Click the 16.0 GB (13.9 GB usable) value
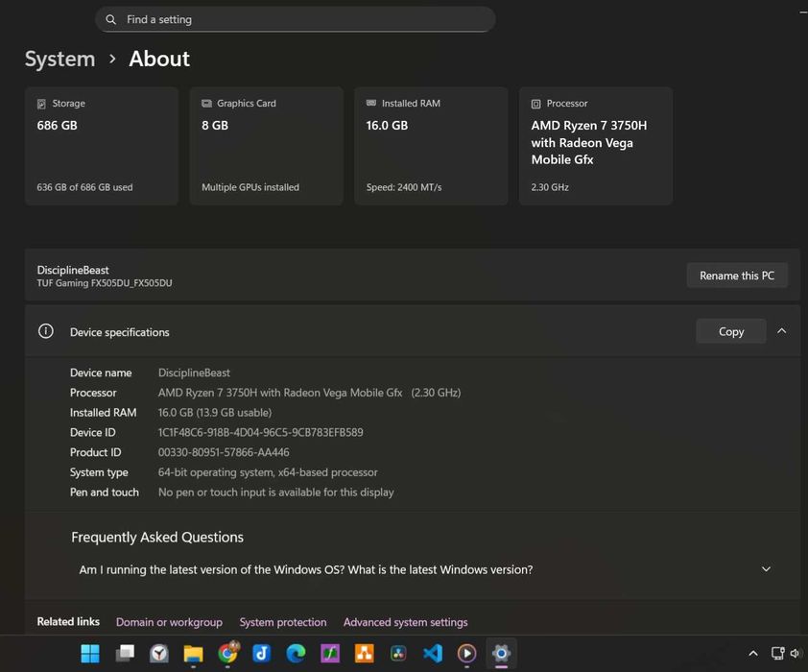This screenshot has width=808, height=672. [x=215, y=412]
